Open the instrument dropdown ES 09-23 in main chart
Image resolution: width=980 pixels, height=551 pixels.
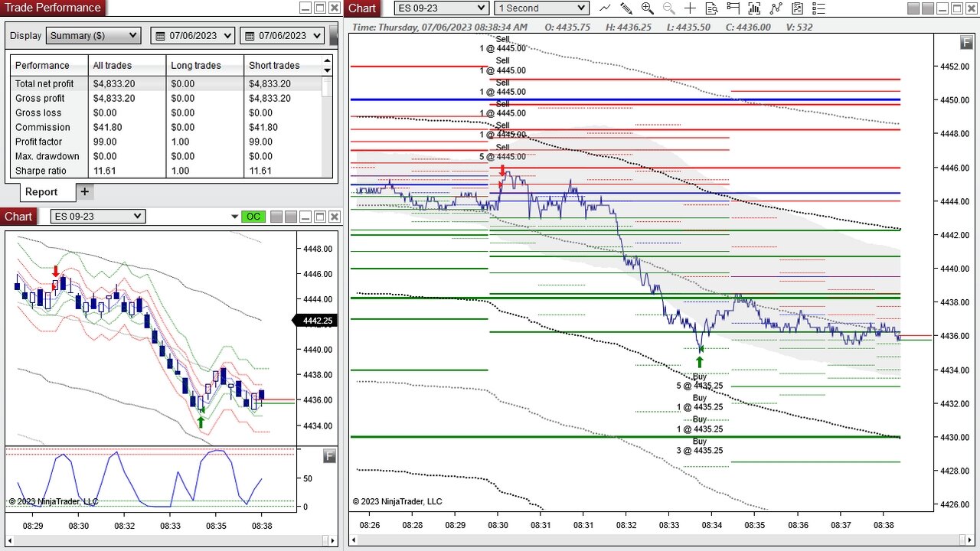[x=442, y=8]
